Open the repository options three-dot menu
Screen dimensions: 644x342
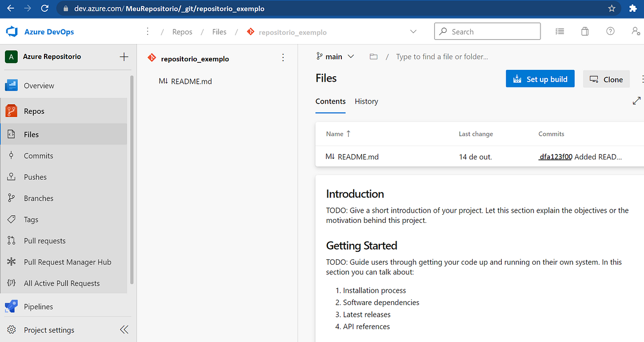click(283, 57)
